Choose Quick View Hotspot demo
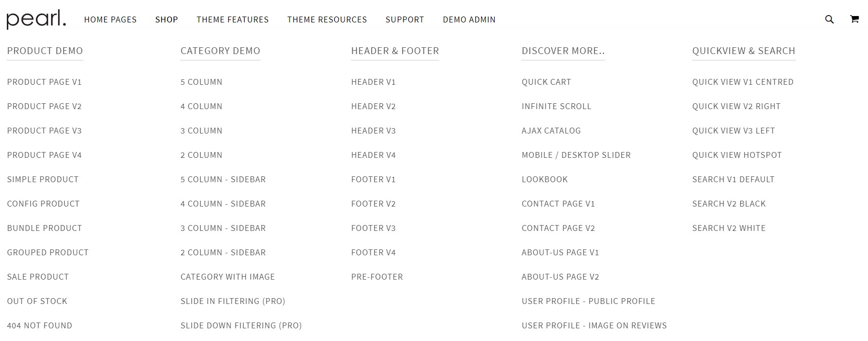This screenshot has height=341, width=868. 736,155
